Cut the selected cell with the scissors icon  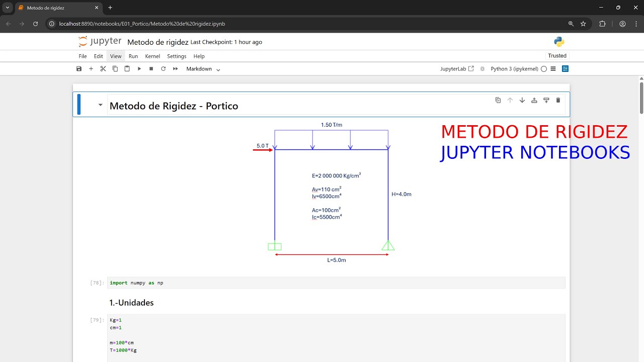tap(103, 69)
